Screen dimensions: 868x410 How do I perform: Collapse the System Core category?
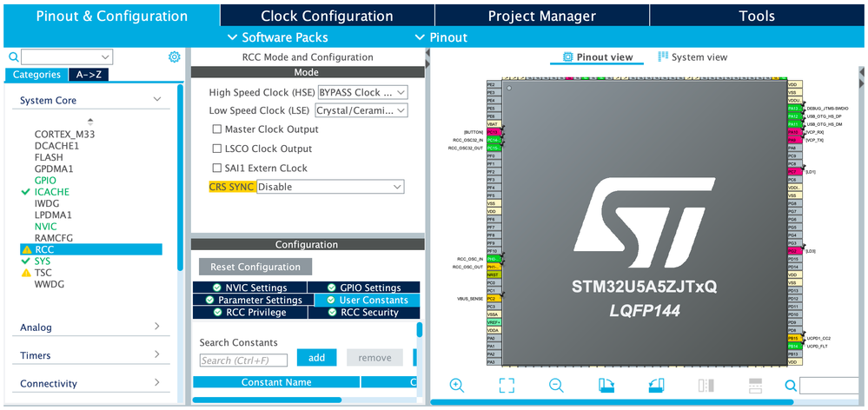coord(157,100)
